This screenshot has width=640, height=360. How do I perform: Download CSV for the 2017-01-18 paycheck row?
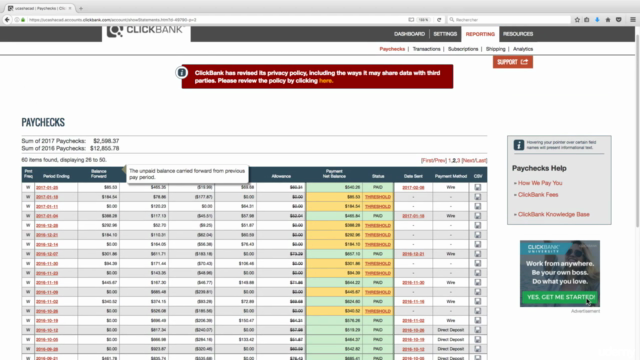click(478, 197)
